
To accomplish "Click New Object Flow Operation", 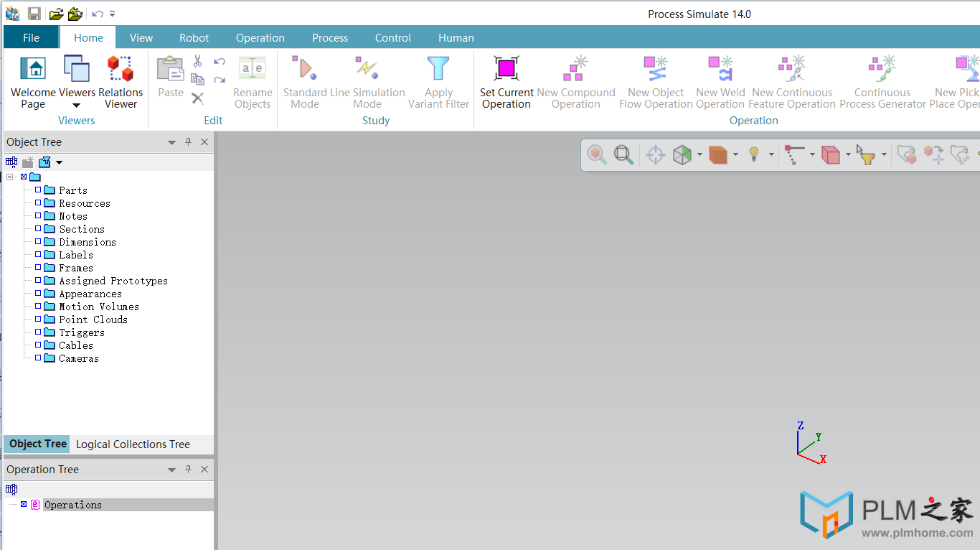I will click(656, 82).
